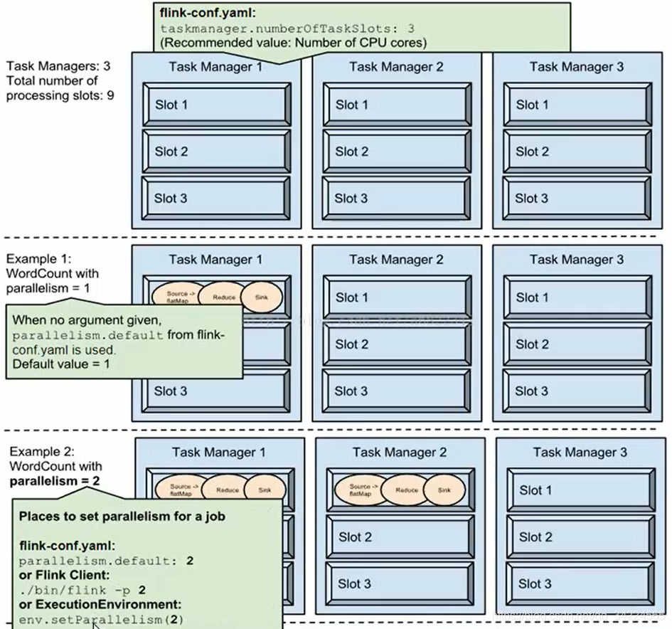Click 'Task Manager 1' title in Example 2
Image resolution: width=672 pixels, height=629 pixels.
click(218, 453)
